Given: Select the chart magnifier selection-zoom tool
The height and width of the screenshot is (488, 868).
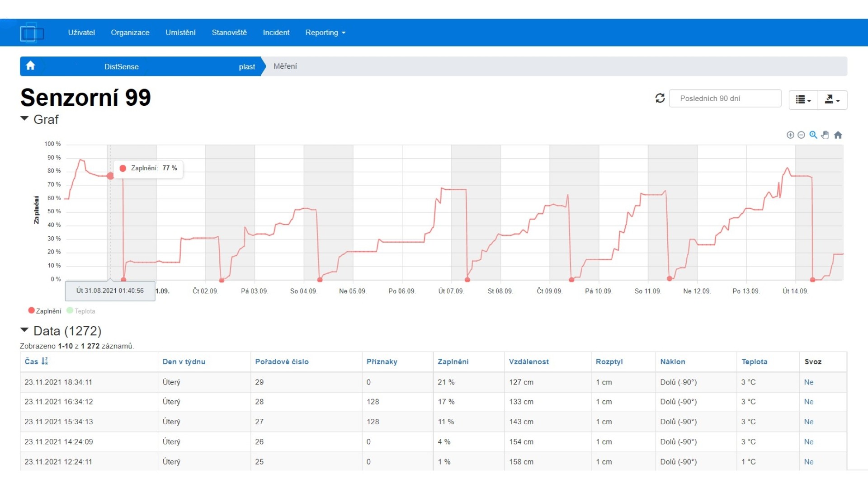Looking at the screenshot, I should [813, 135].
